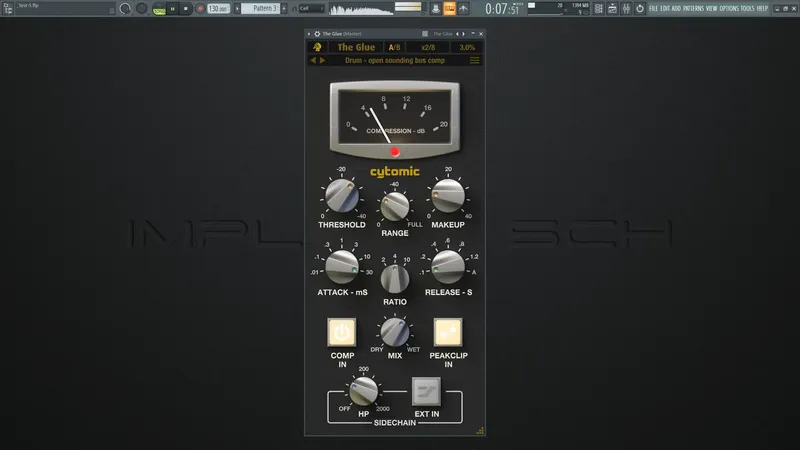
Task: Open the preset name Drum - open sounding bus comp
Action: click(x=395, y=60)
